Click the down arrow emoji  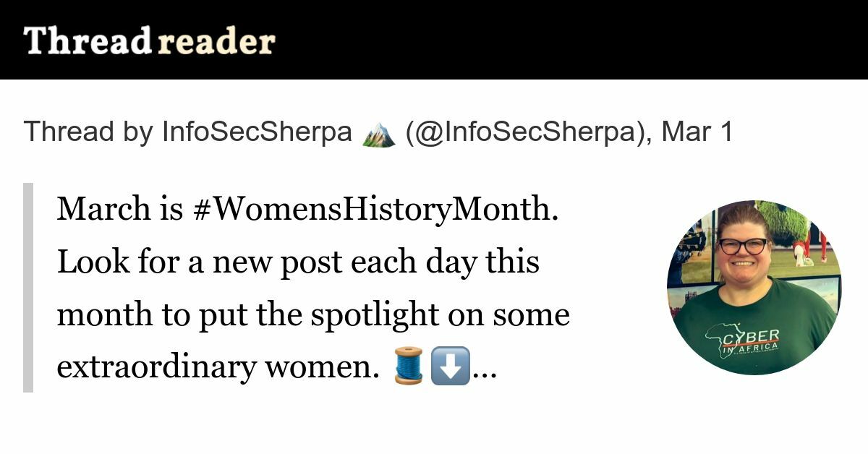[450, 365]
